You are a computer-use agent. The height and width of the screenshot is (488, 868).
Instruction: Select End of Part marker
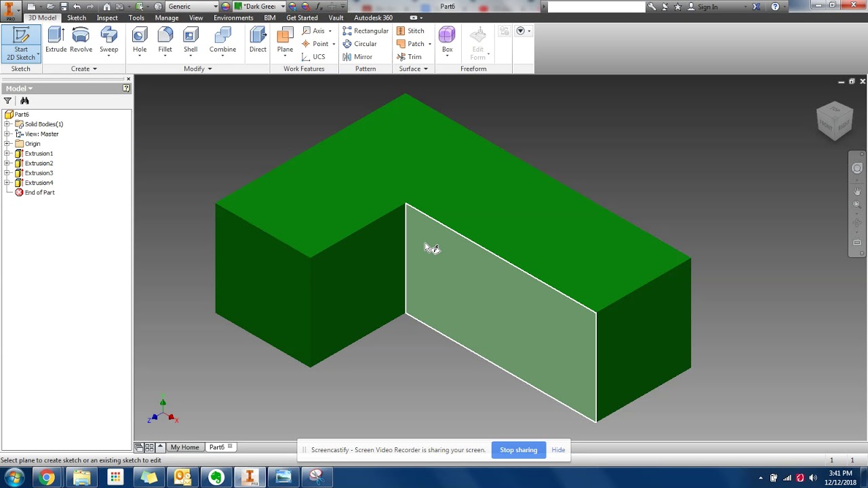tap(39, 192)
